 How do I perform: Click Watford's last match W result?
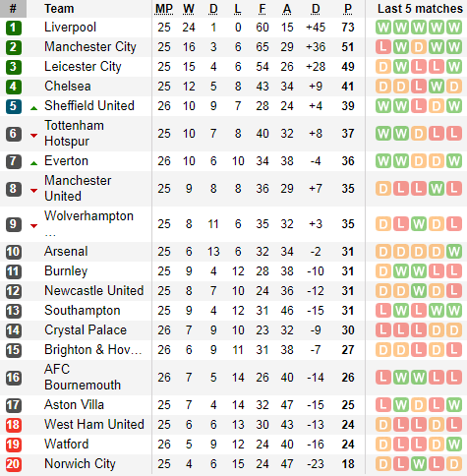pyautogui.click(x=454, y=445)
